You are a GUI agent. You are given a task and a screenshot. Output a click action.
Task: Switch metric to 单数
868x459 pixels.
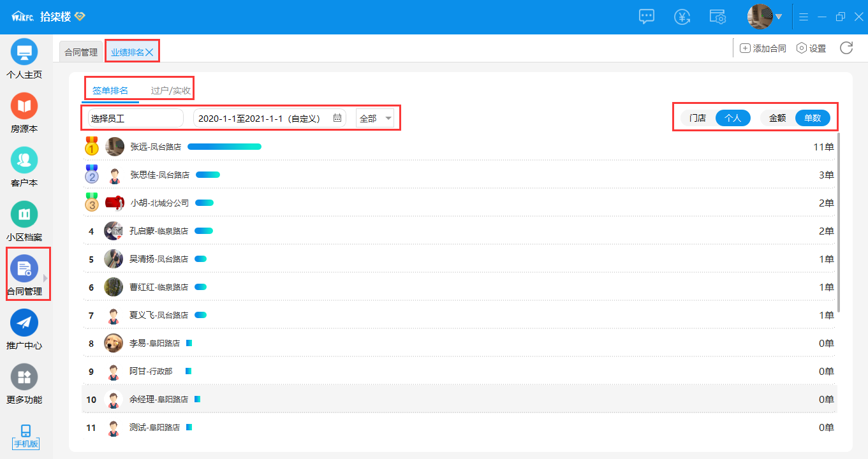point(813,118)
